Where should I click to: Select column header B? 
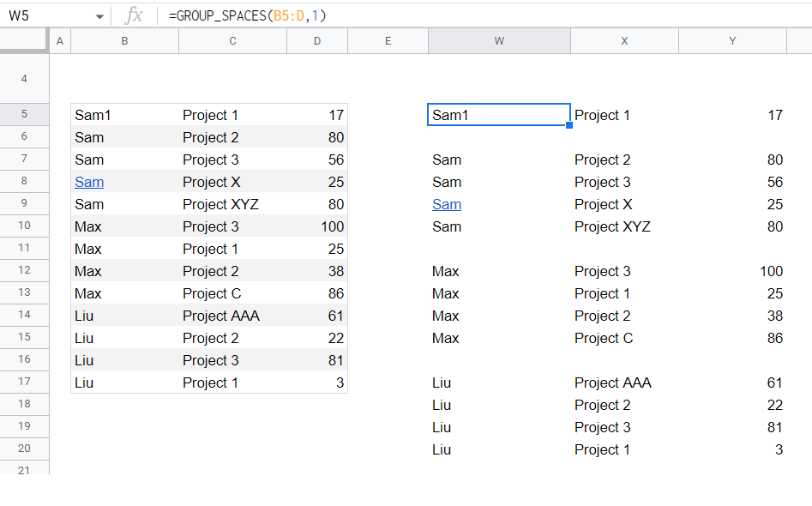point(123,39)
